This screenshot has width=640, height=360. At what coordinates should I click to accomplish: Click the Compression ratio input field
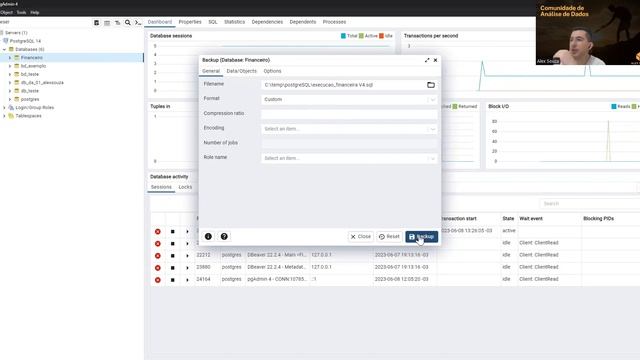tap(349, 114)
